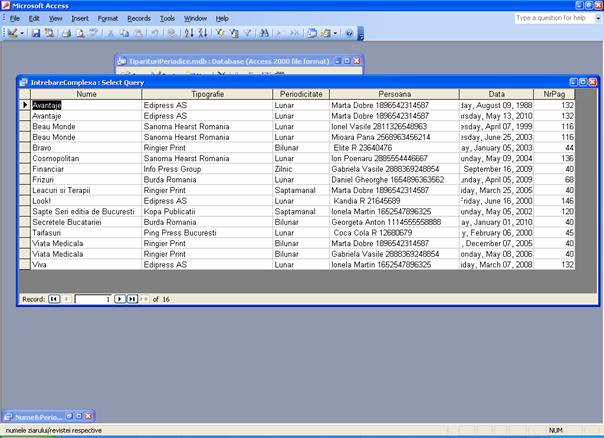Image resolution: width=604 pixels, height=438 pixels.
Task: Open Find with the binoculars icon
Action: [x=262, y=33]
